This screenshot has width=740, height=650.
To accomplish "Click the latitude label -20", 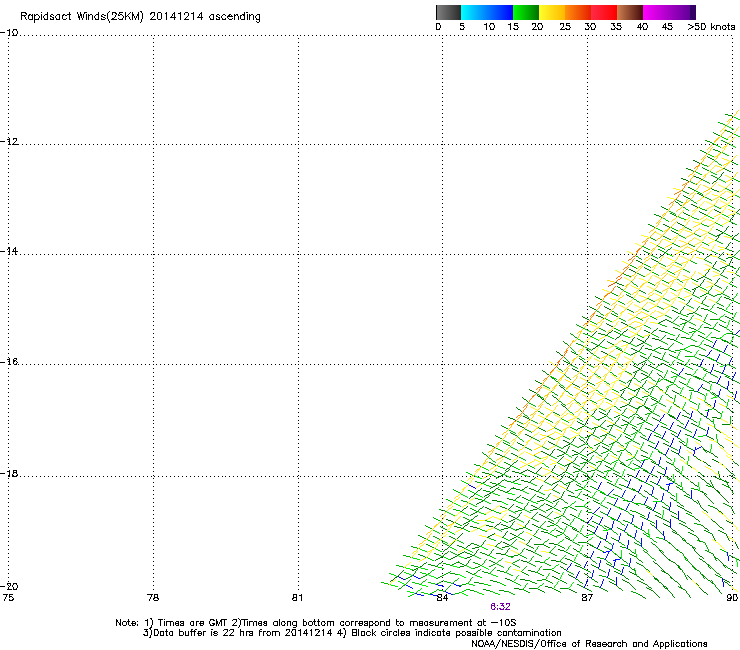I will [9, 586].
